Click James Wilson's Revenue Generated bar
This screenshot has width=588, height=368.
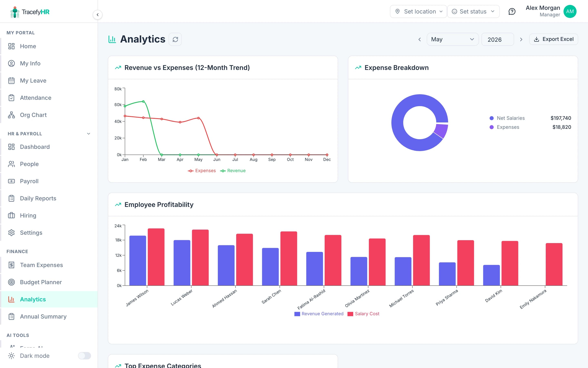pyautogui.click(x=138, y=260)
